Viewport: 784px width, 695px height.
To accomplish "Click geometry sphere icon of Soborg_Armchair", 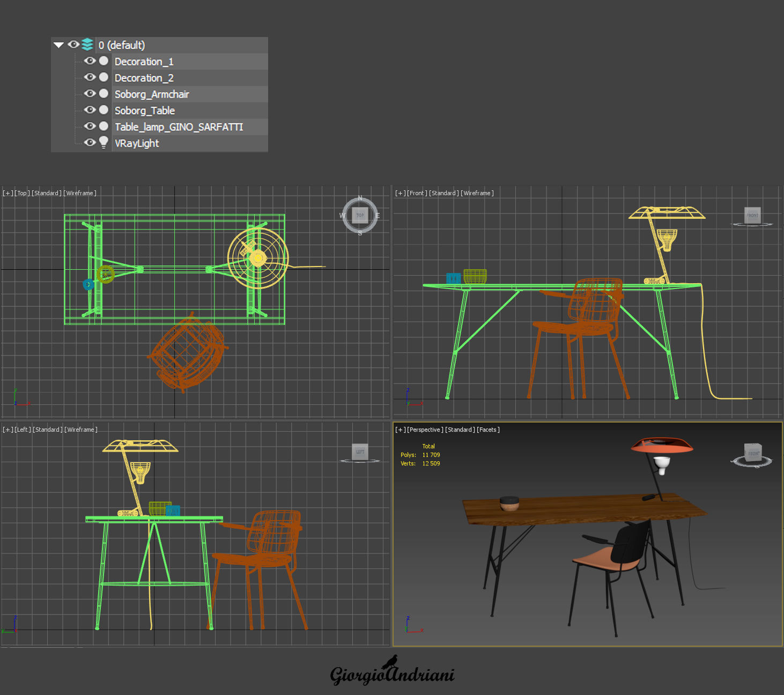I will click(104, 94).
